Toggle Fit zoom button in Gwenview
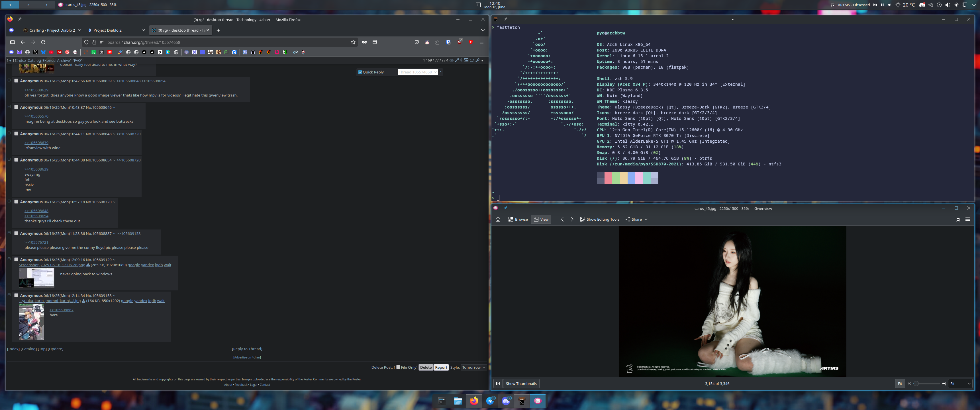This screenshot has height=410, width=980. coord(900,383)
